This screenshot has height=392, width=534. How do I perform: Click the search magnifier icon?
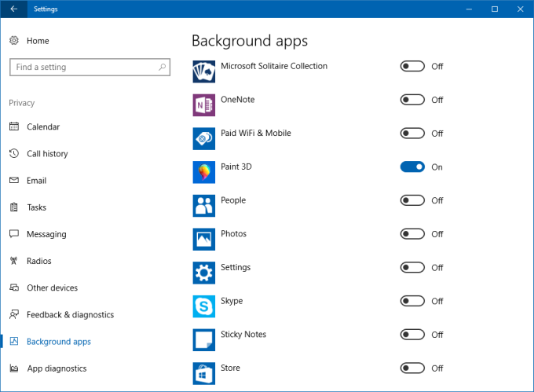pyautogui.click(x=162, y=67)
